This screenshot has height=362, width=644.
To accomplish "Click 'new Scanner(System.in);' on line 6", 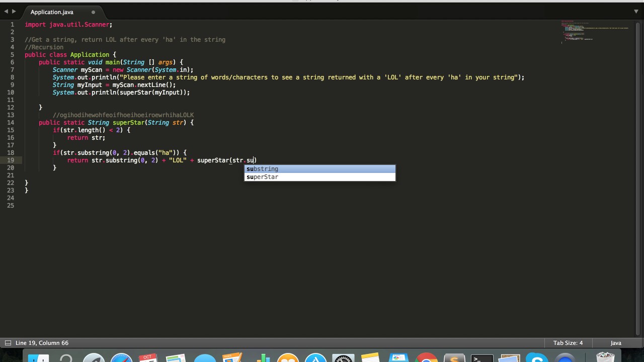I will [x=153, y=70].
